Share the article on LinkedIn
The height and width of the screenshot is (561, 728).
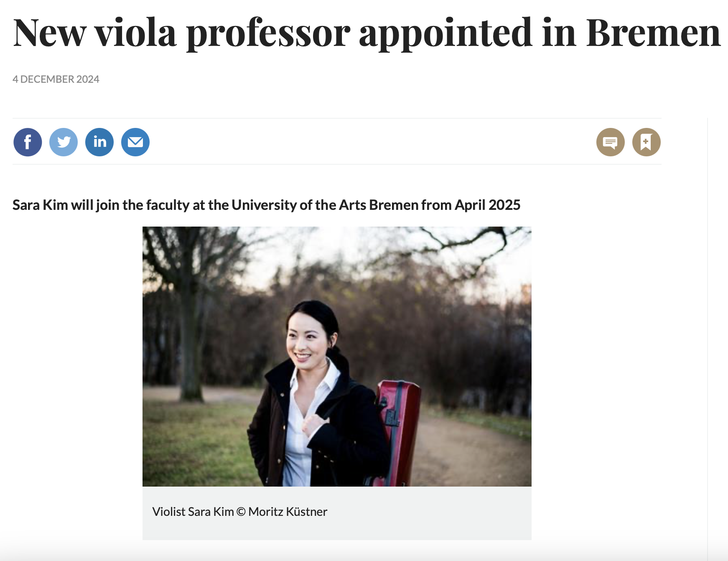[x=99, y=142]
